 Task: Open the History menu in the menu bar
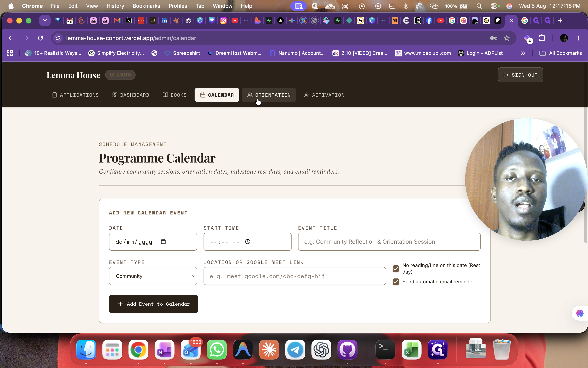(x=115, y=6)
